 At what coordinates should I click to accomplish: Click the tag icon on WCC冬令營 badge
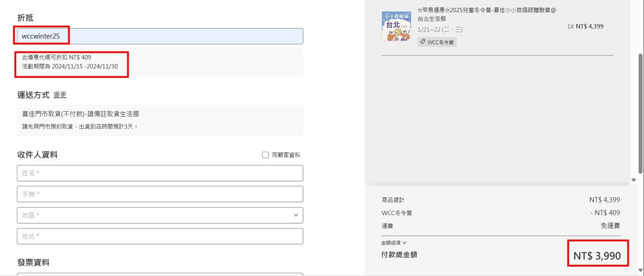(423, 42)
